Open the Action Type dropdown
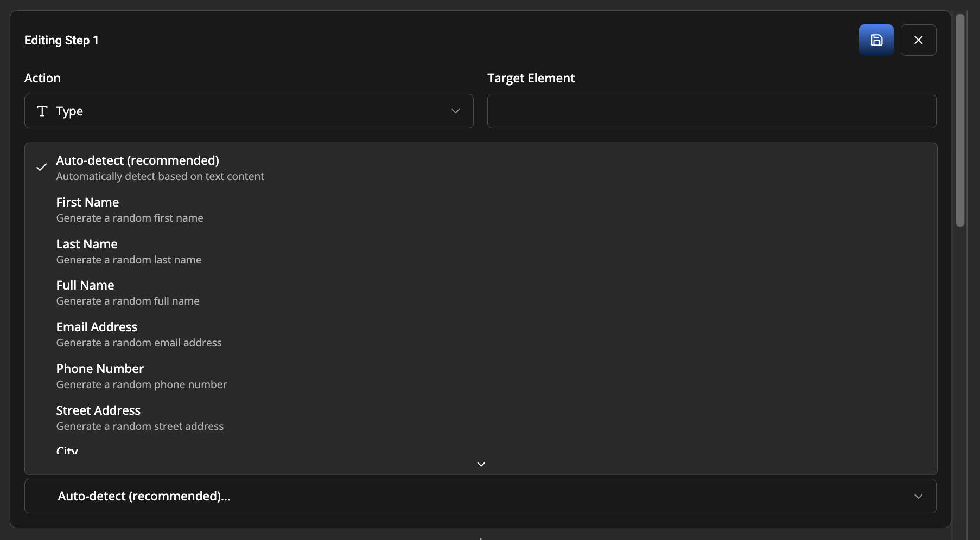980x540 pixels. click(x=249, y=111)
